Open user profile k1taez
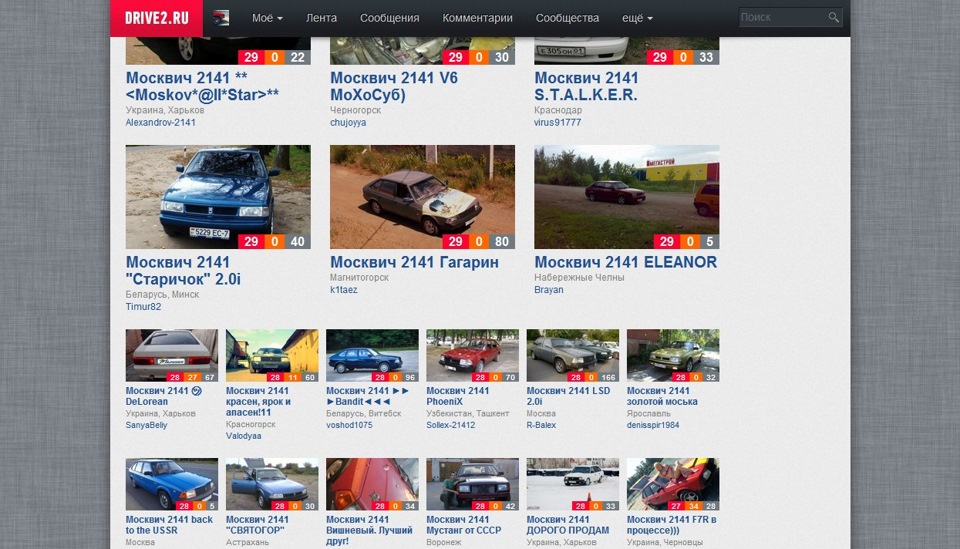Image resolution: width=960 pixels, height=549 pixels. [343, 289]
